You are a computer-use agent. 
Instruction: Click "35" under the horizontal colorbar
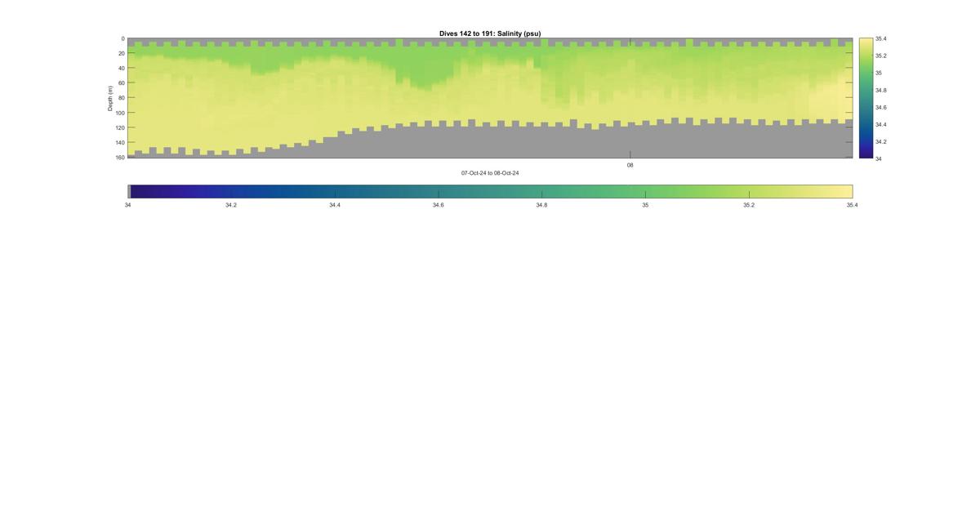click(645, 205)
